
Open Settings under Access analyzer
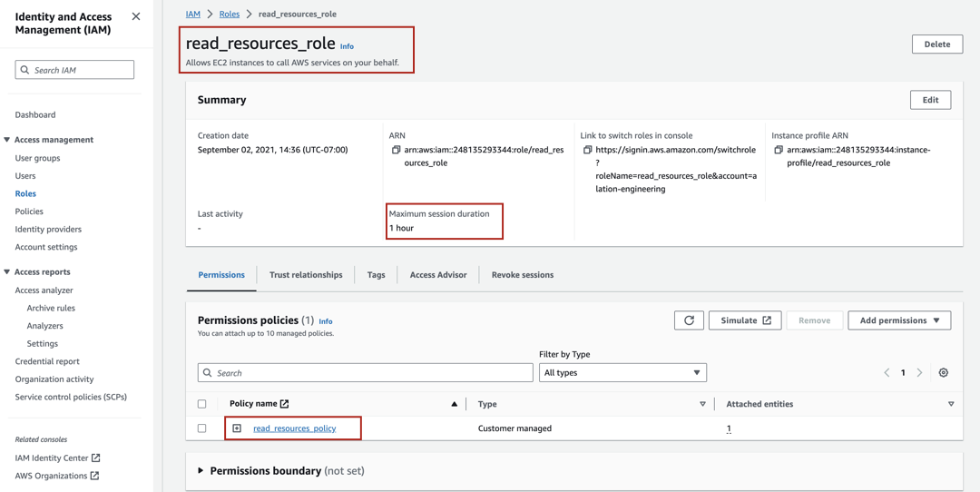43,344
